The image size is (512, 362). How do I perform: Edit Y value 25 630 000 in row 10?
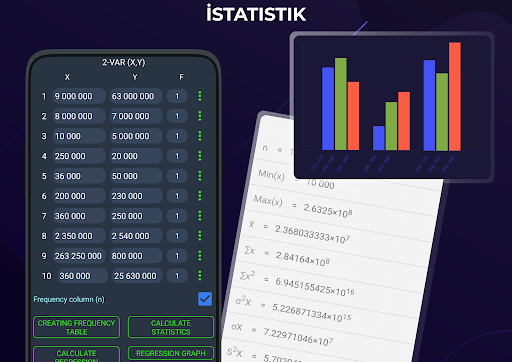pos(137,276)
